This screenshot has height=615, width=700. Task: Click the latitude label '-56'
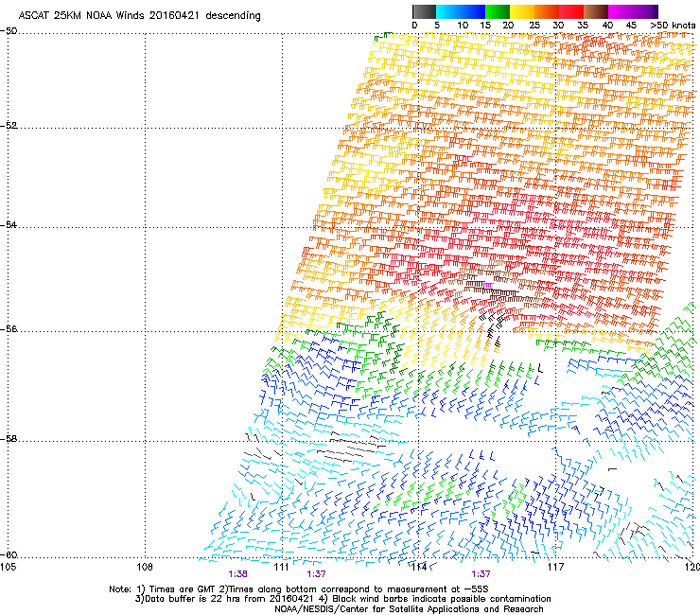(9, 328)
